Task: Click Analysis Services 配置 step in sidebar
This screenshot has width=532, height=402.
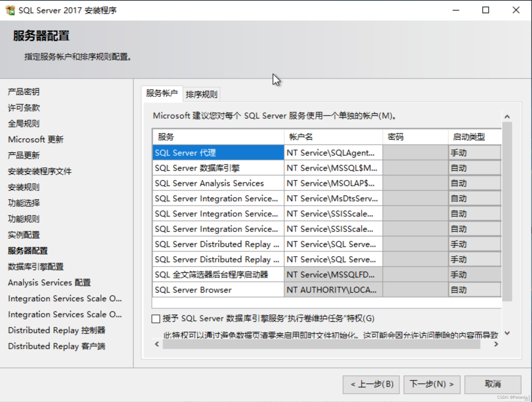Action: 49,282
